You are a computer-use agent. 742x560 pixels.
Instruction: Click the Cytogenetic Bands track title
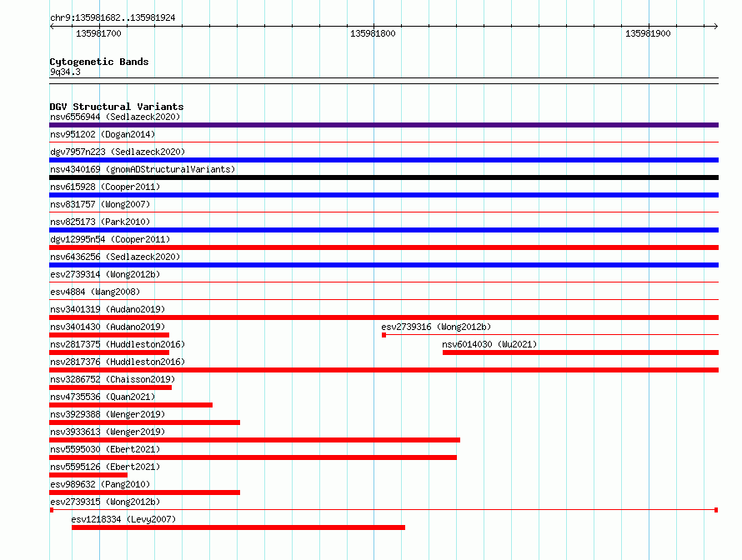tap(99, 62)
